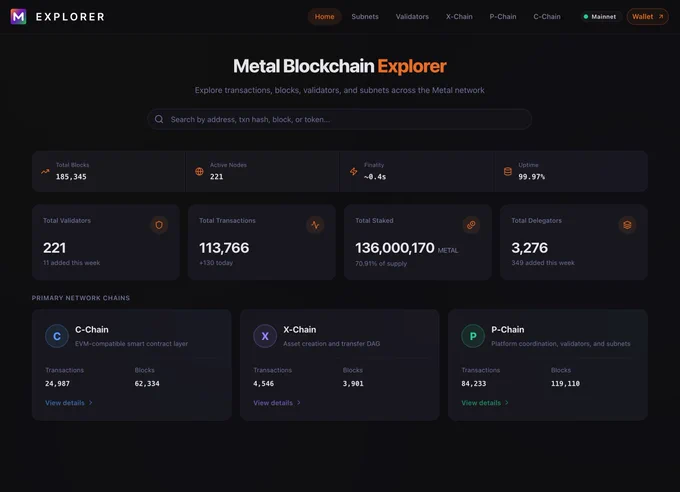
Task: Click the Total Staked card
Action: (x=418, y=242)
